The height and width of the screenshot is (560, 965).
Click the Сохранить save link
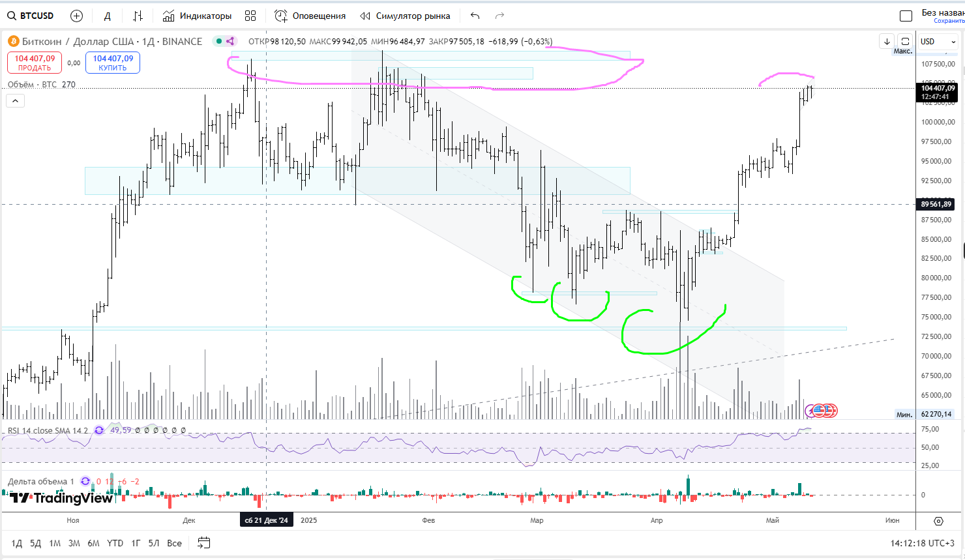949,21
